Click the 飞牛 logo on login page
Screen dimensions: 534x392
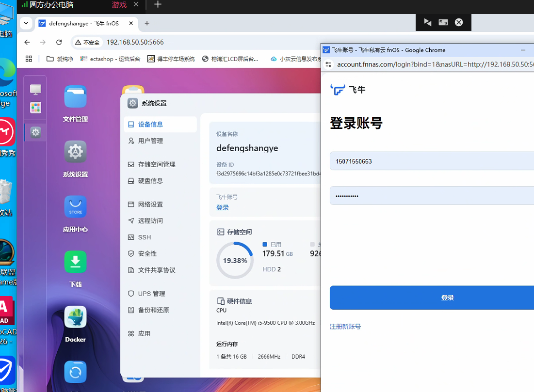(x=348, y=90)
